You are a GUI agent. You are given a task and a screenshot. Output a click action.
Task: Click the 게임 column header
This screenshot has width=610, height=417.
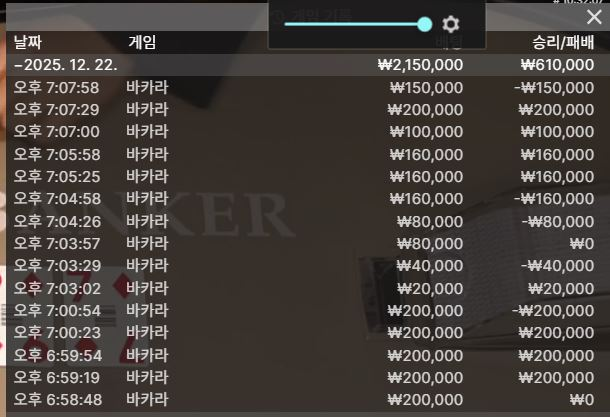click(x=142, y=42)
